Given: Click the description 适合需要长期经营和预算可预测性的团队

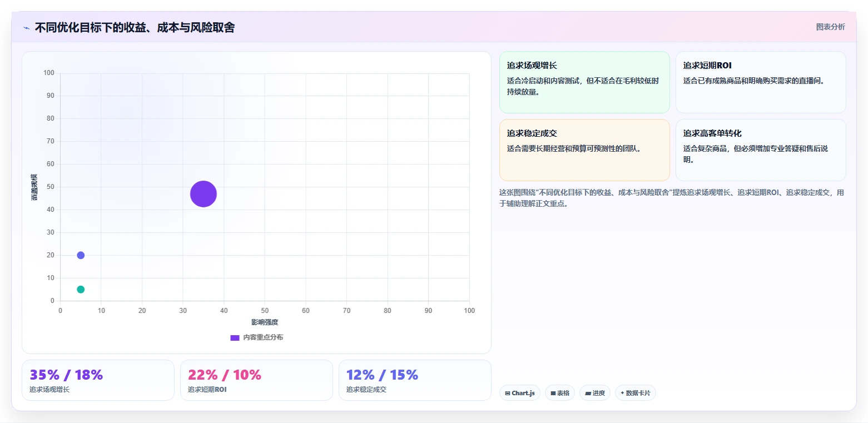Looking at the screenshot, I should pos(576,148).
